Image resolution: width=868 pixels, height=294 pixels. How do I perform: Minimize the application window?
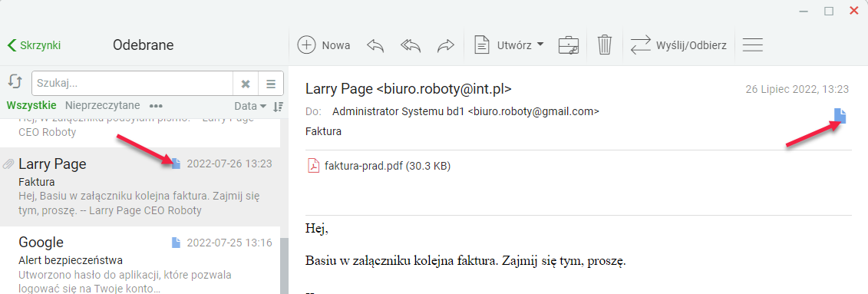[804, 11]
